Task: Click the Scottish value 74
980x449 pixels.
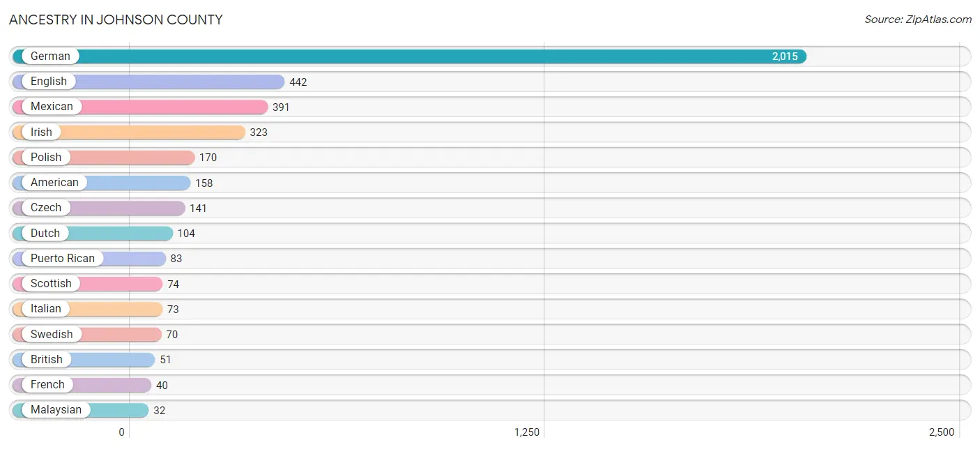Action: click(x=173, y=284)
